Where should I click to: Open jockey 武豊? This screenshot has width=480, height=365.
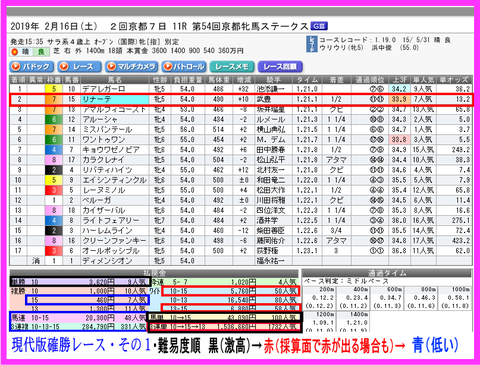[263, 99]
